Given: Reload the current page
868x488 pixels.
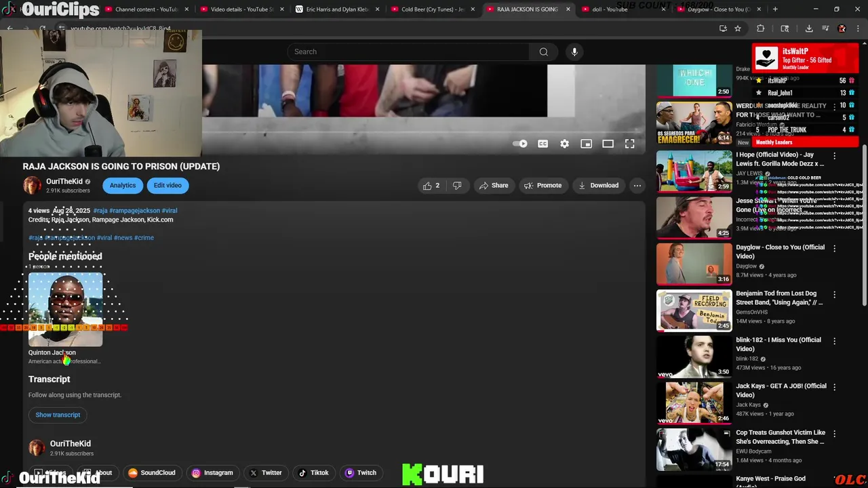Looking at the screenshot, I should click(x=42, y=28).
